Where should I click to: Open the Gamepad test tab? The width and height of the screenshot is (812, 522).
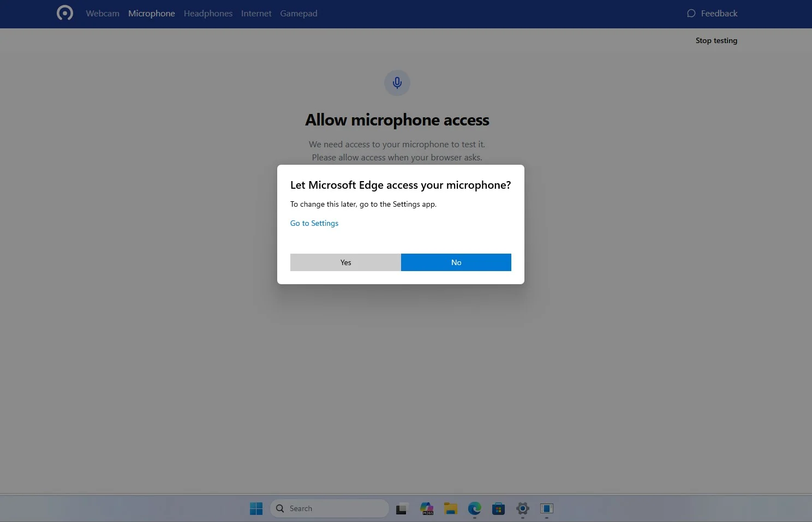click(x=298, y=14)
